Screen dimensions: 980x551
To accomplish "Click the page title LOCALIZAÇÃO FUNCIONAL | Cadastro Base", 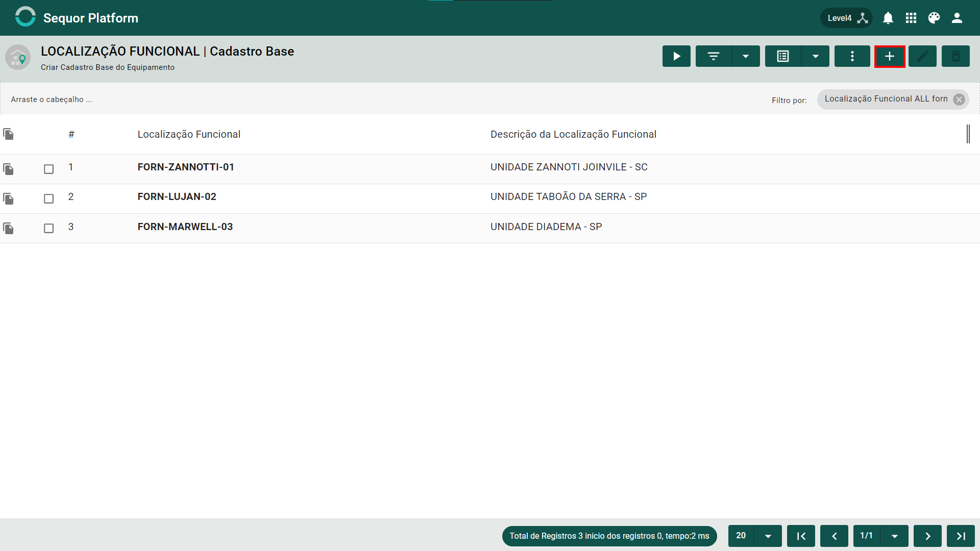I will 167,51.
